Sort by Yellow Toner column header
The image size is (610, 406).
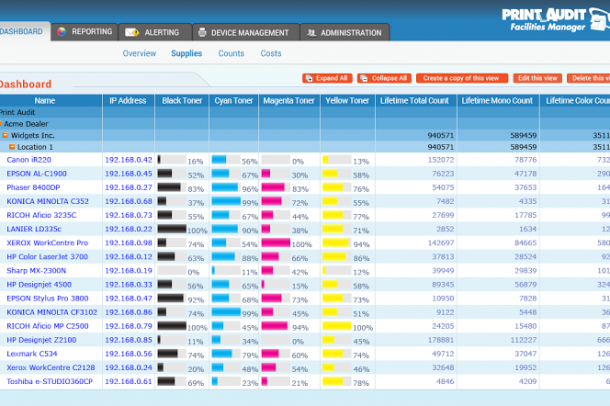click(x=347, y=101)
